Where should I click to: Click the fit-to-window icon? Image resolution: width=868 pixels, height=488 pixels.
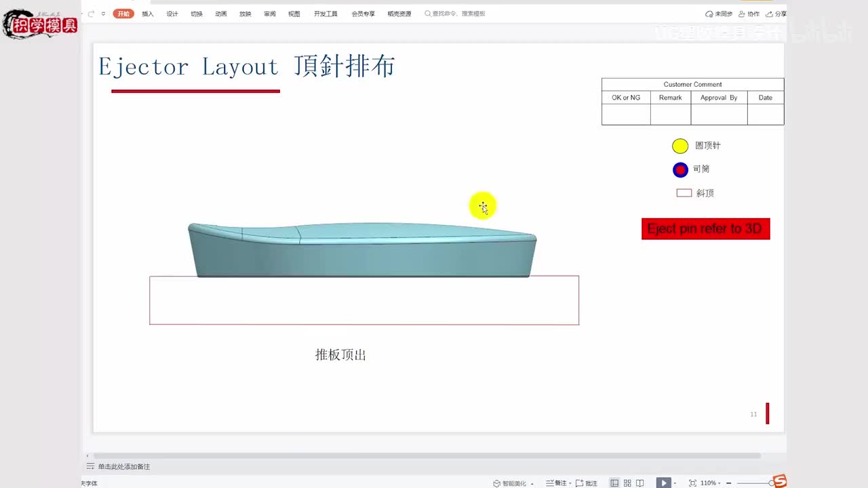pyautogui.click(x=692, y=483)
